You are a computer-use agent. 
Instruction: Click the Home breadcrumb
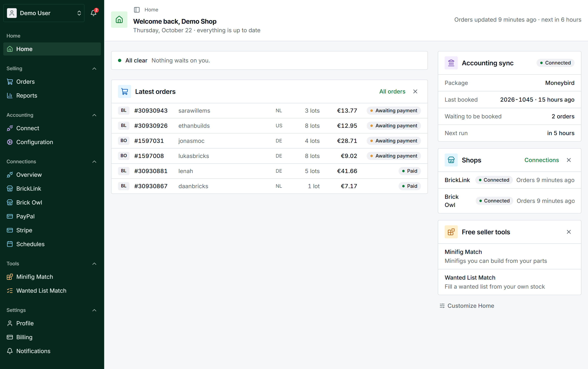click(x=151, y=10)
